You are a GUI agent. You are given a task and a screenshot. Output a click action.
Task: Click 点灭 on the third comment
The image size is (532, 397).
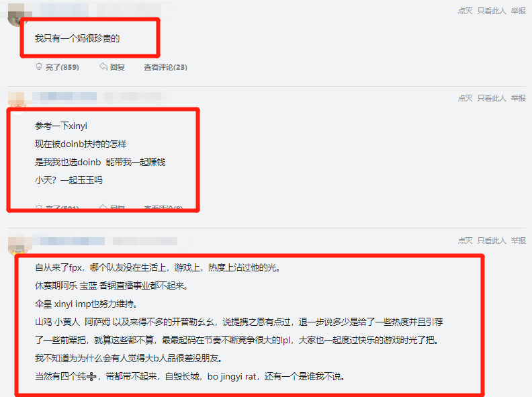(465, 240)
